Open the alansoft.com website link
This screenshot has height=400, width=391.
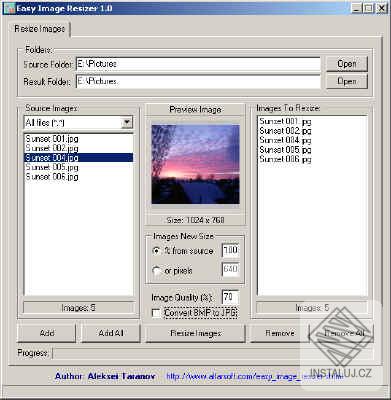(254, 377)
